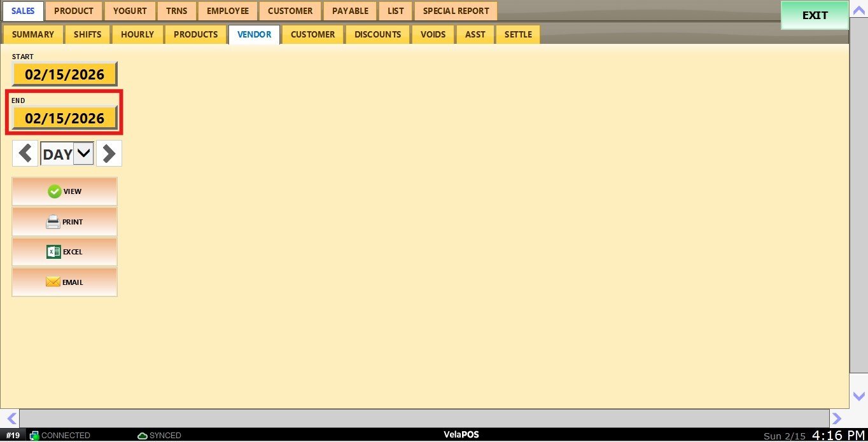868x442 pixels.
Task: Click the clock showing 4:16 PM
Action: tap(838, 435)
